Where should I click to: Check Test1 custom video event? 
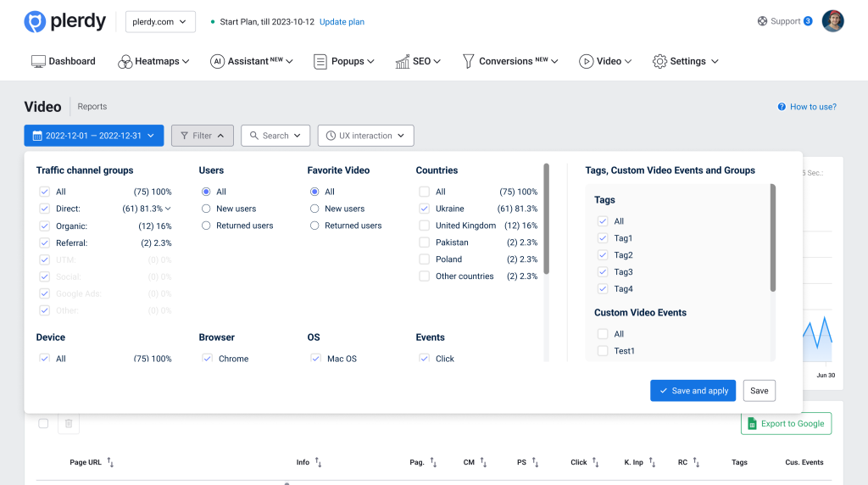(x=603, y=350)
